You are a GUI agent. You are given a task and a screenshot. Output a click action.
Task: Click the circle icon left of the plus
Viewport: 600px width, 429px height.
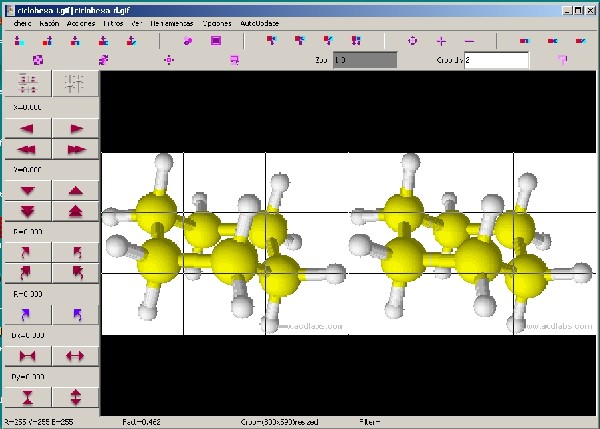413,41
